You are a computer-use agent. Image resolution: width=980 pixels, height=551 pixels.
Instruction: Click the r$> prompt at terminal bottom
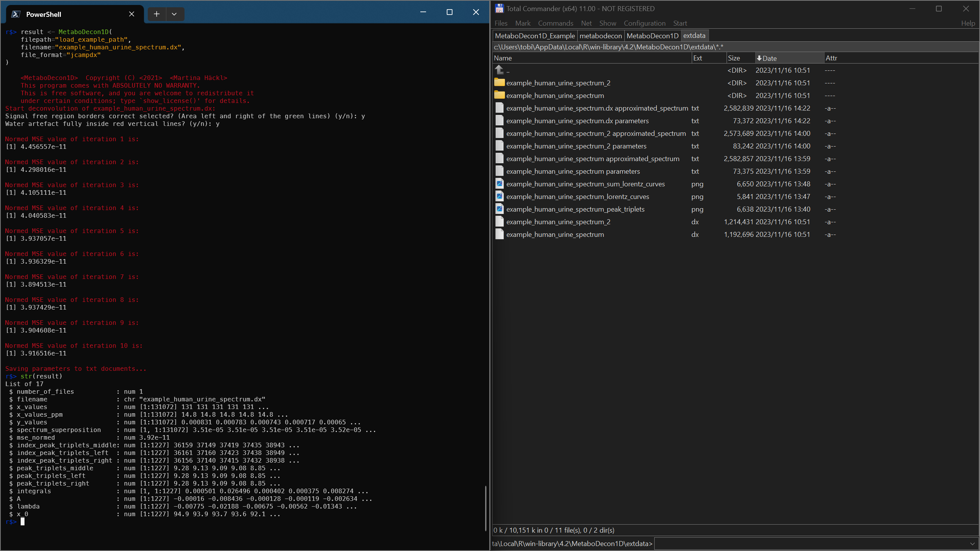click(x=11, y=522)
